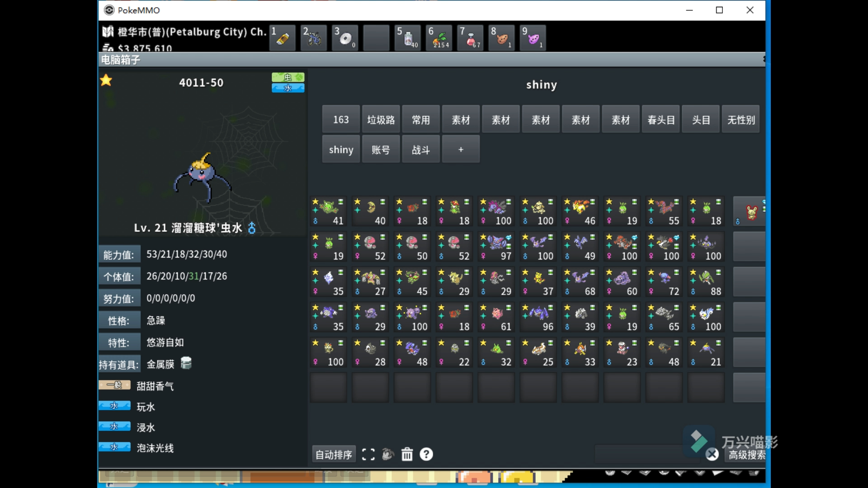Open 高级搜索 advanced search
This screenshot has height=488, width=868.
pos(747,455)
